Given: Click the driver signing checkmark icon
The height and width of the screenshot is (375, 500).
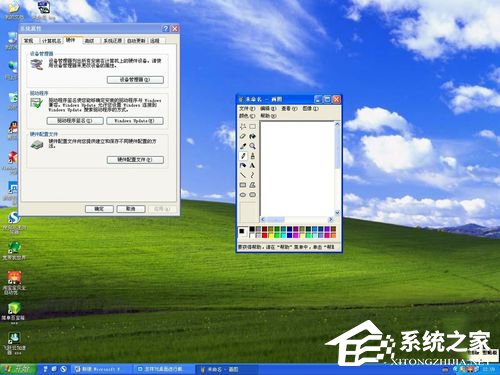Looking at the screenshot, I should point(36,103).
